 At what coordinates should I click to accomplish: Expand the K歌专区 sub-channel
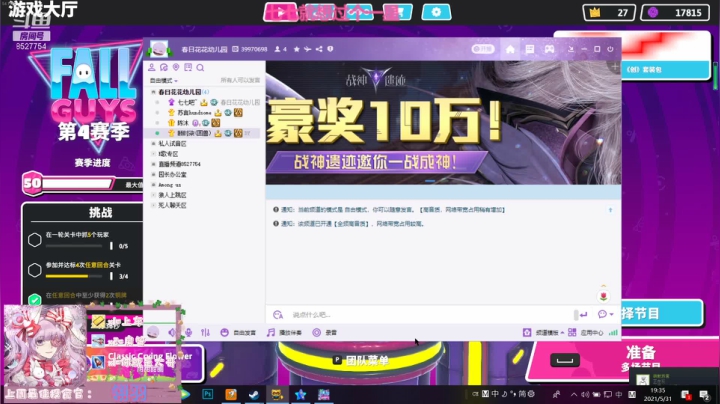pos(153,154)
